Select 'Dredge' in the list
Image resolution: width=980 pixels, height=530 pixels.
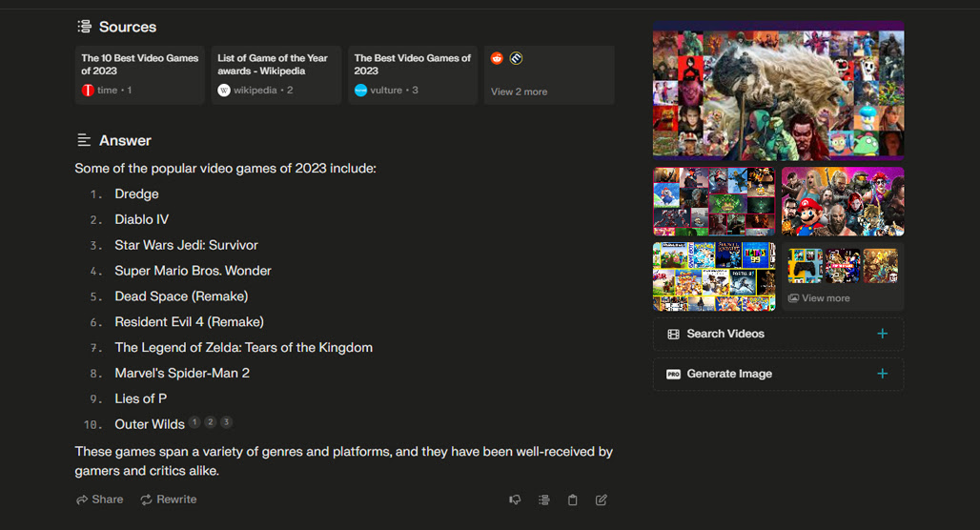tap(136, 194)
